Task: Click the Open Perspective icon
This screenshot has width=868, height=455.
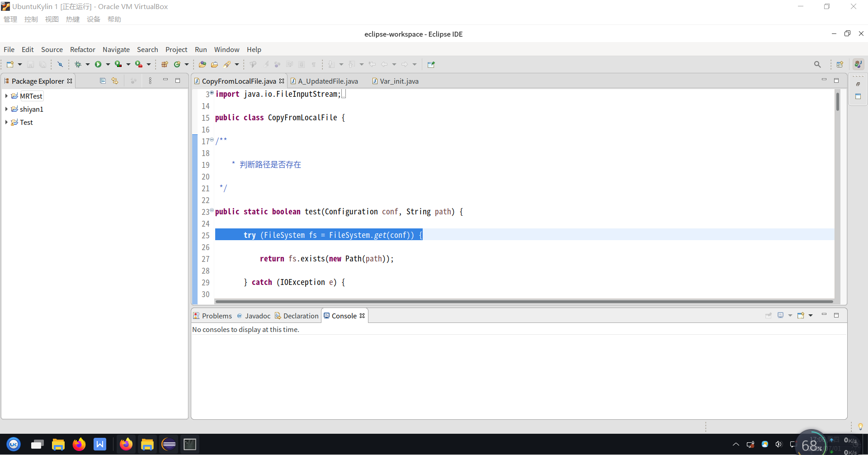Action: (840, 64)
